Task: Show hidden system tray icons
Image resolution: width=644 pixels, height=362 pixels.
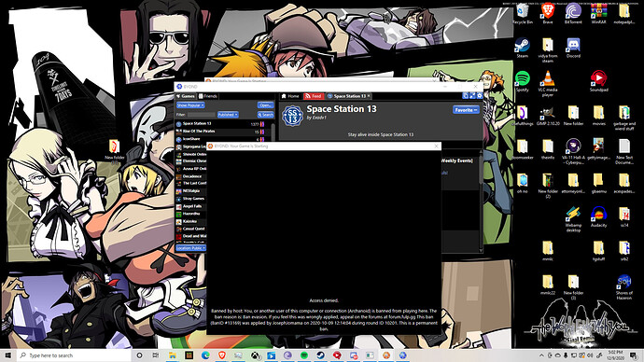Action: (x=541, y=355)
